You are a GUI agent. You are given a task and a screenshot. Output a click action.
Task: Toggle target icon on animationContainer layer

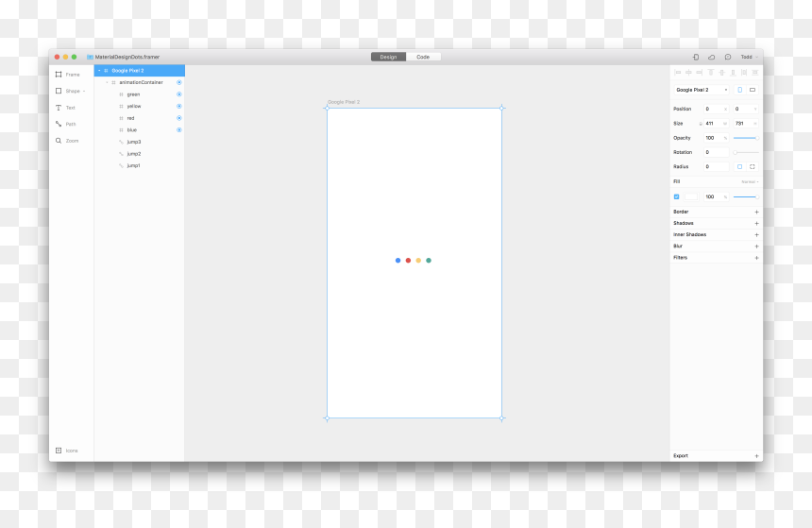pos(179,82)
